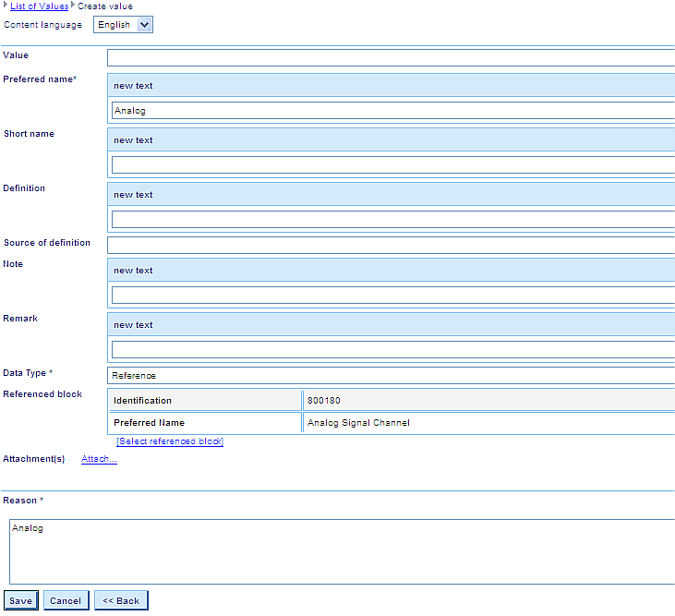Image resolution: width=675 pixels, height=616 pixels.
Task: Click the Short name text input
Action: pos(393,165)
